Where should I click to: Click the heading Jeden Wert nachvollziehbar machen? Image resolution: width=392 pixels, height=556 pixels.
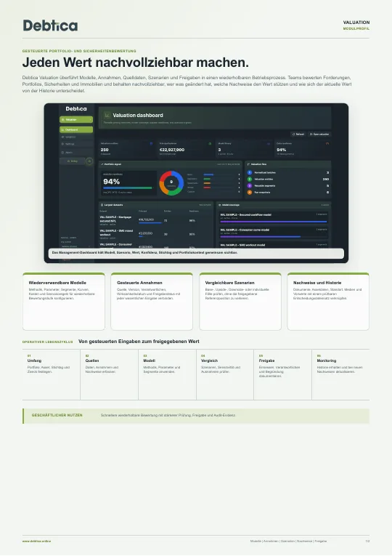point(135,63)
